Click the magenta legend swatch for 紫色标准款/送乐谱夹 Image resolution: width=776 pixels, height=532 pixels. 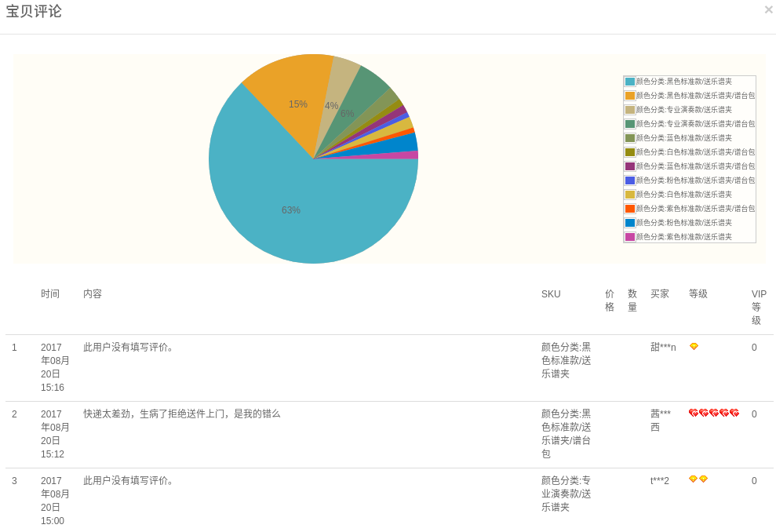point(630,237)
